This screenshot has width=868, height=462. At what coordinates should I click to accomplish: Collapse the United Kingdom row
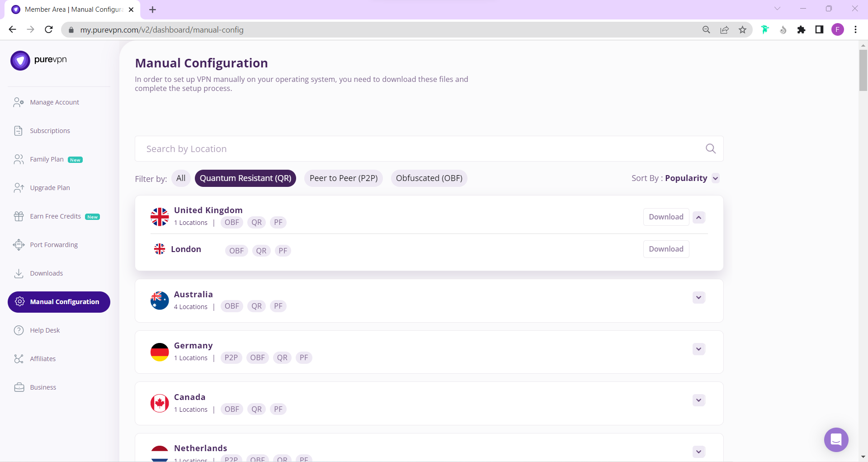pyautogui.click(x=699, y=217)
